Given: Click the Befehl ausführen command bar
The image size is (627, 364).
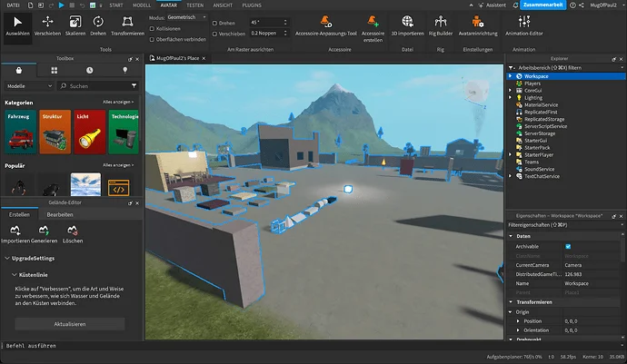Looking at the screenshot, I should (x=312, y=346).
